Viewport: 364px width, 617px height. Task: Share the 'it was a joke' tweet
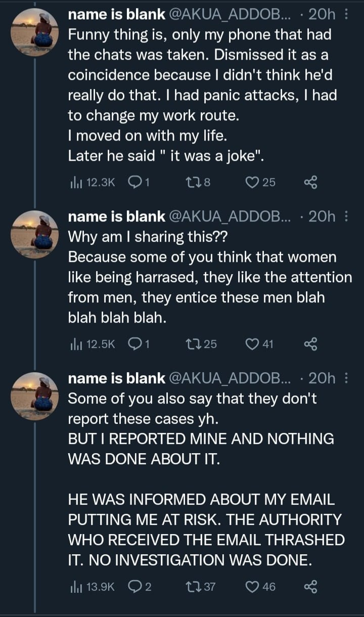click(x=310, y=182)
